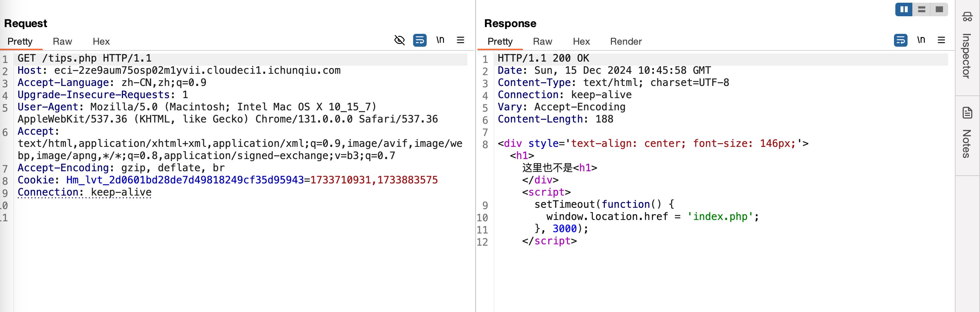Switch Request to Hex tab

[x=101, y=41]
